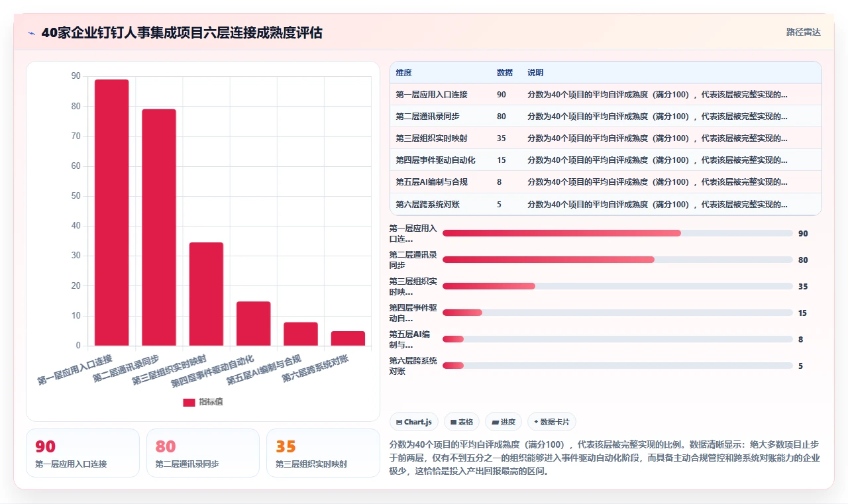Viewport: 848px width, 504px height.
Task: Click the lightning icon beside the dashboard title
Action: [x=32, y=33]
